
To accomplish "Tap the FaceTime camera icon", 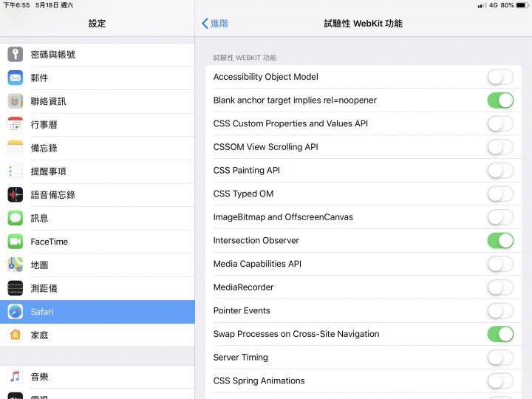I will (x=16, y=242).
